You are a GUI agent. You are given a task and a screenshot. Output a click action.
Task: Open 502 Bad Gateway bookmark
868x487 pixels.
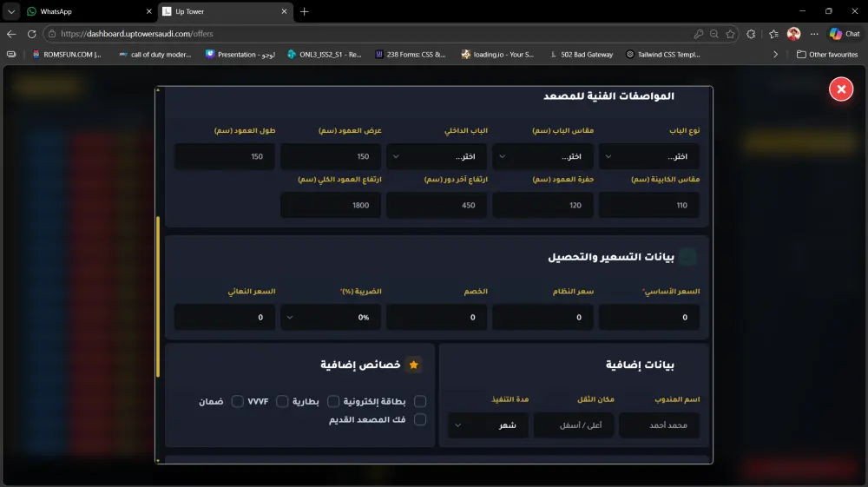click(582, 54)
